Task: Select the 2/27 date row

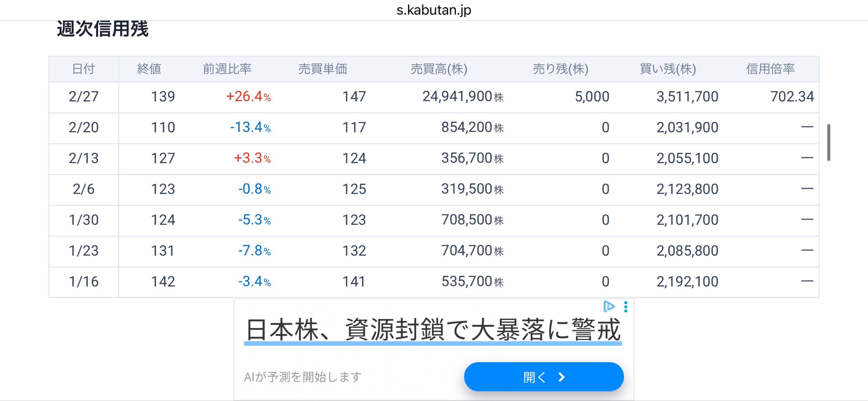Action: coord(84,97)
